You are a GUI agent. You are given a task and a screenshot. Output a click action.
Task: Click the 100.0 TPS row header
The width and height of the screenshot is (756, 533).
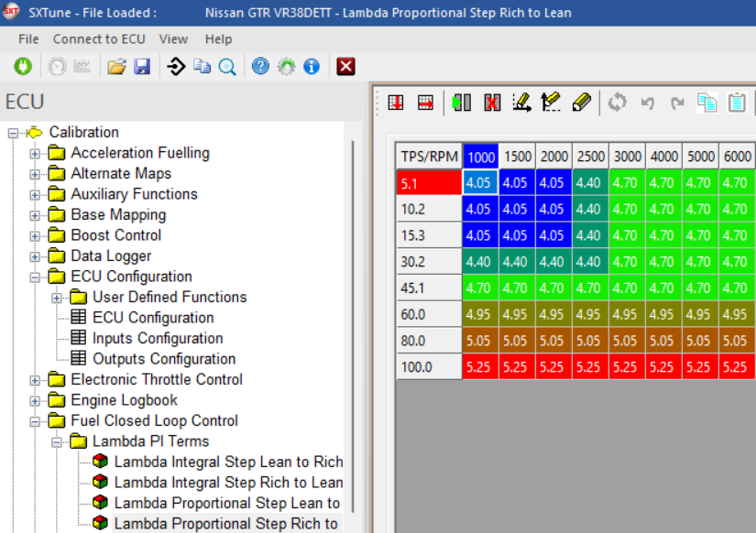(429, 366)
